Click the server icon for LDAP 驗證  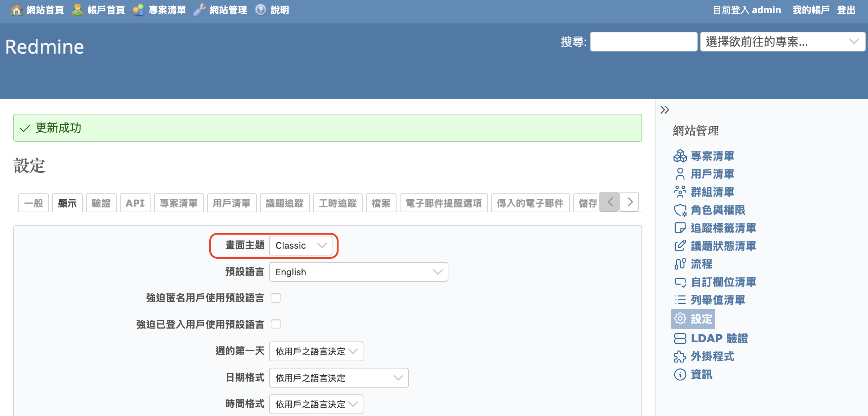point(680,338)
